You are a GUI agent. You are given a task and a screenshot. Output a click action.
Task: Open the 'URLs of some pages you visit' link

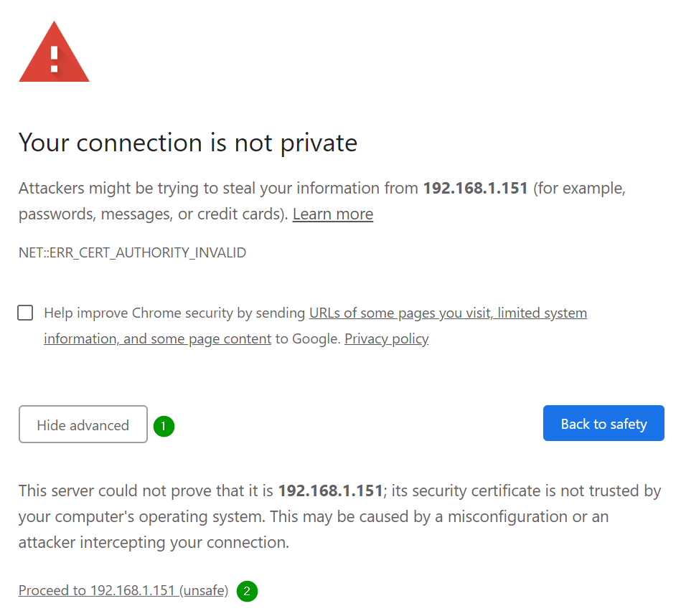(x=399, y=313)
